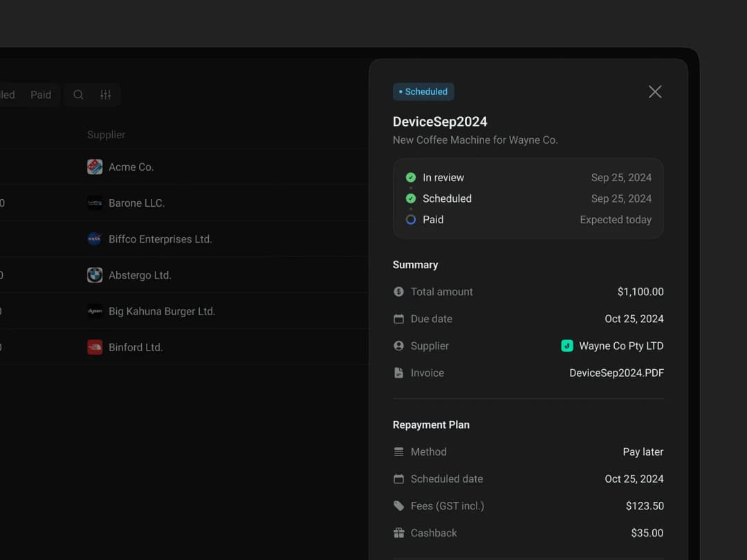The width and height of the screenshot is (747, 560).
Task: Close the DeviceSep2024 detail panel
Action: click(x=655, y=92)
